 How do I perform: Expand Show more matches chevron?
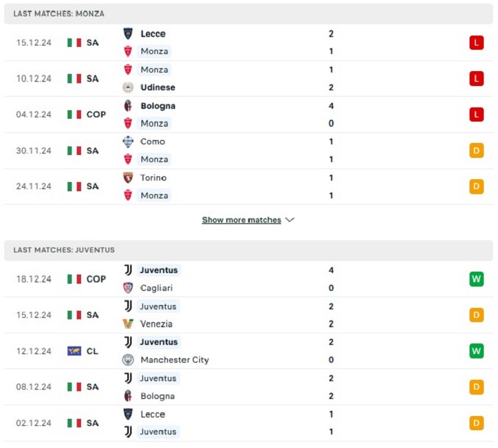290,220
